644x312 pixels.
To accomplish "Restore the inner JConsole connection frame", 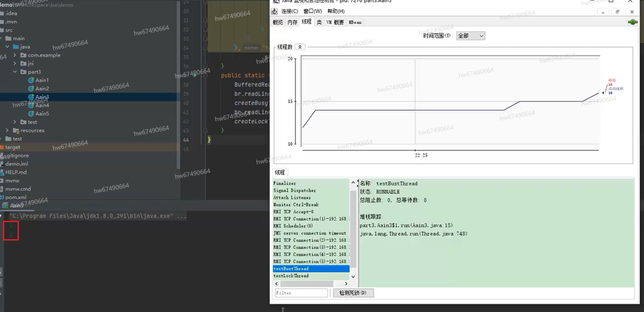I will [618, 12].
